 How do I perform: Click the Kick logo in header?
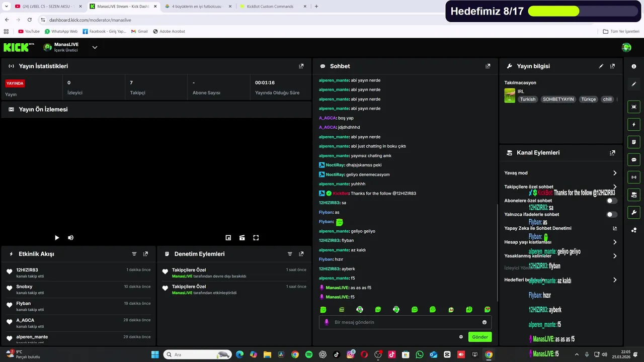[x=19, y=47]
